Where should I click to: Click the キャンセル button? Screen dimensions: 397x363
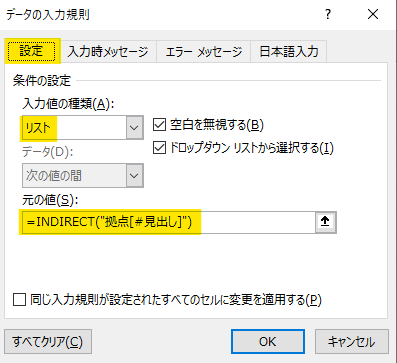pyautogui.click(x=352, y=342)
